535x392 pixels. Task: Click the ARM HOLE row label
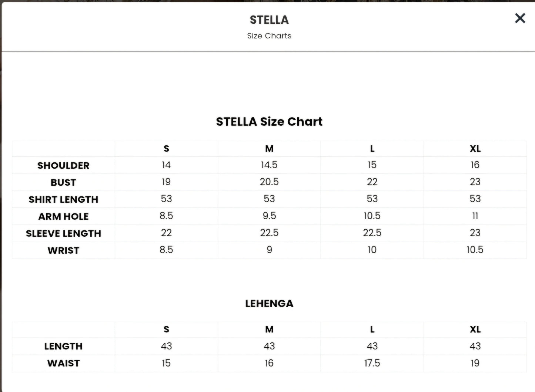(x=63, y=216)
